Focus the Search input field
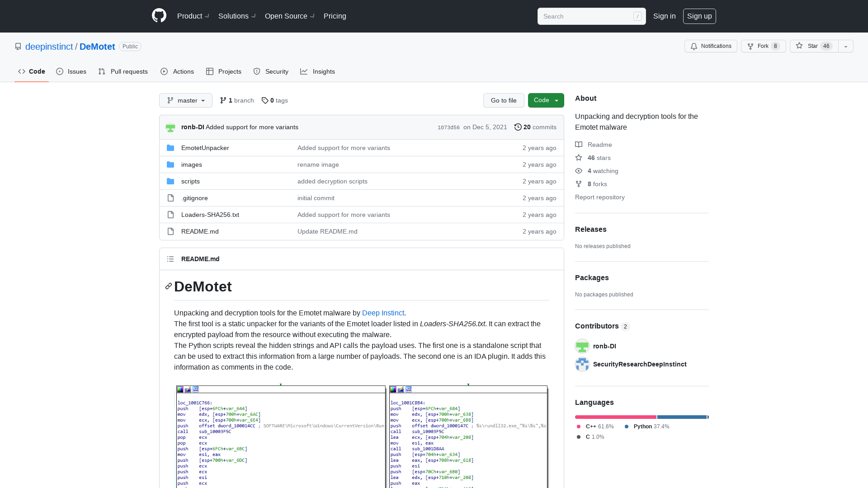 (591, 16)
